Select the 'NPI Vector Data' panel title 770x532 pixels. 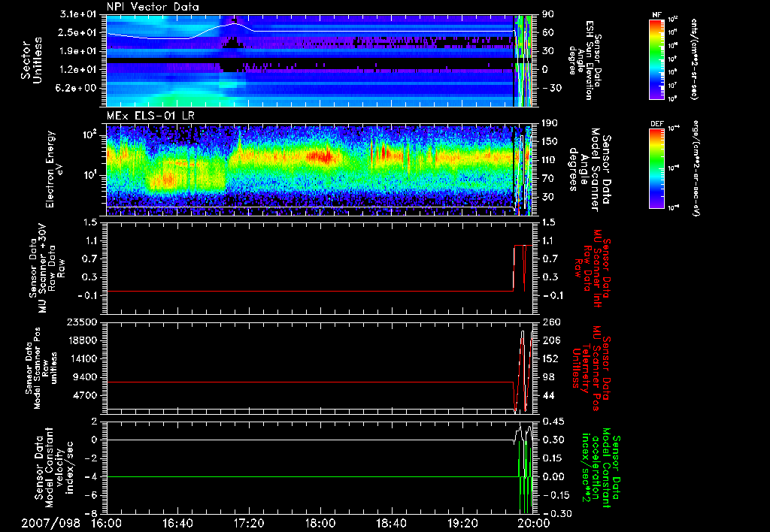pos(153,7)
